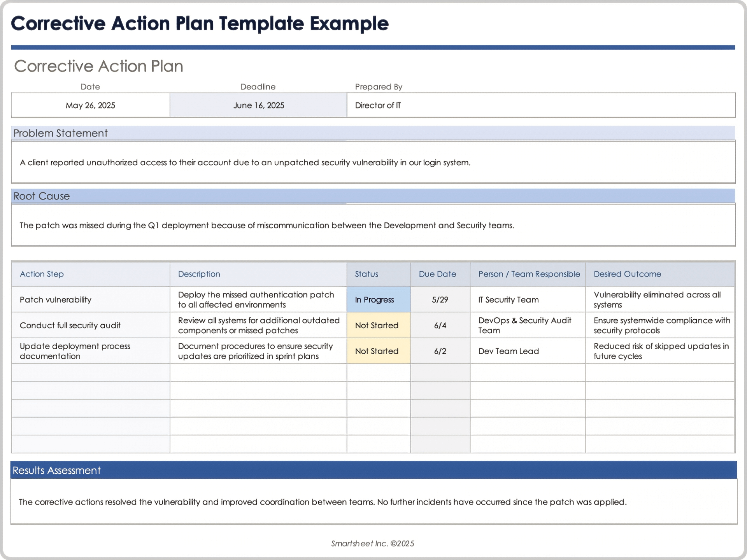
Task: Select the Problem Statement section header
Action: tap(60, 133)
